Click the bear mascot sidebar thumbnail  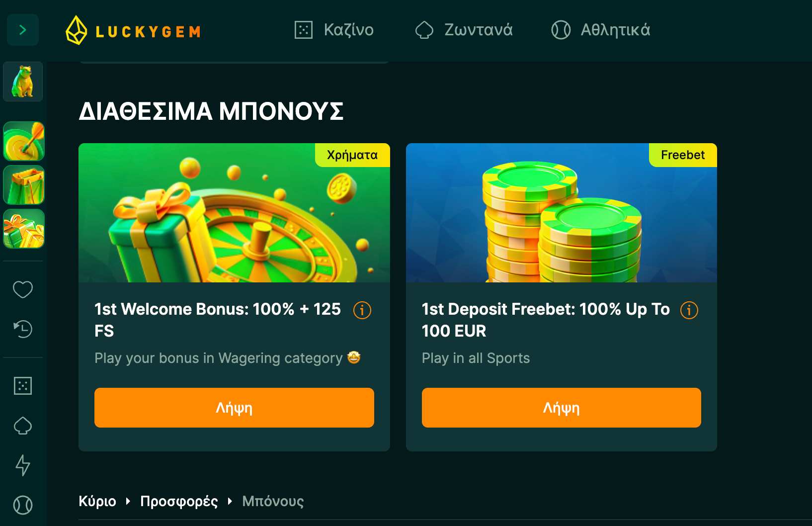[23, 82]
